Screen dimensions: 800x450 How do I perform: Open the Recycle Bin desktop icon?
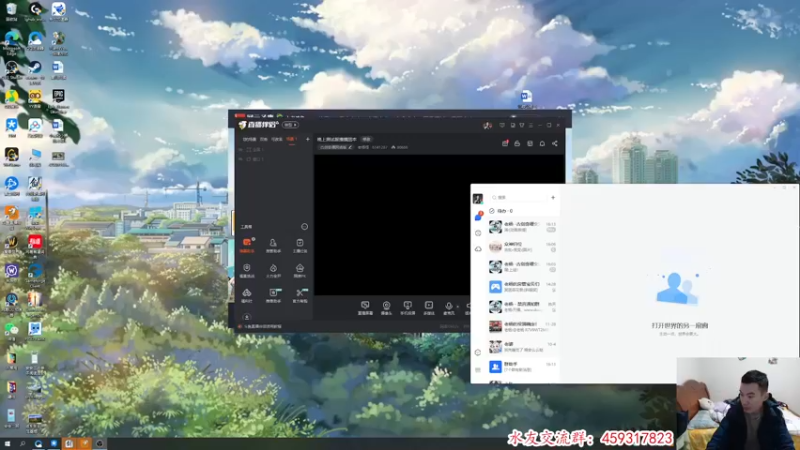click(x=11, y=11)
